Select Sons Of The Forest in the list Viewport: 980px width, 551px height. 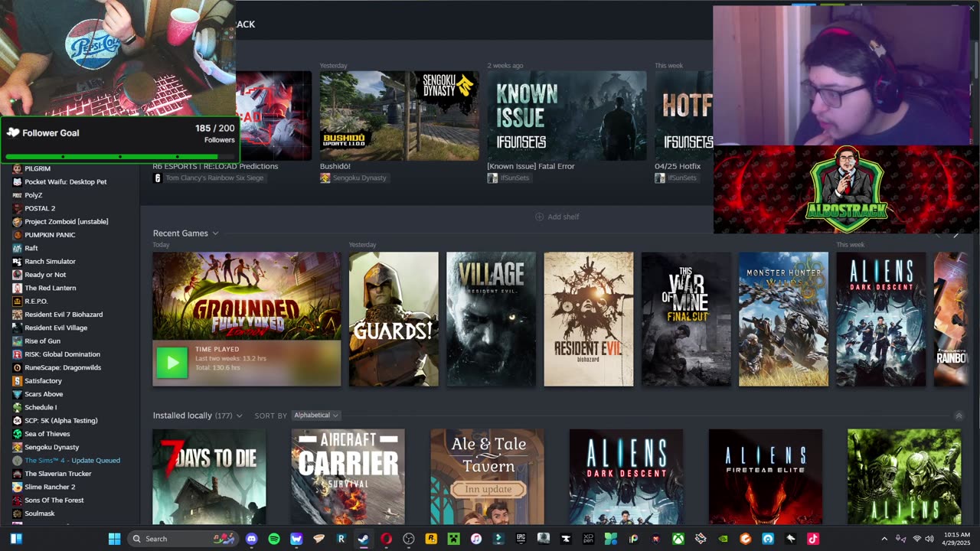(x=54, y=500)
